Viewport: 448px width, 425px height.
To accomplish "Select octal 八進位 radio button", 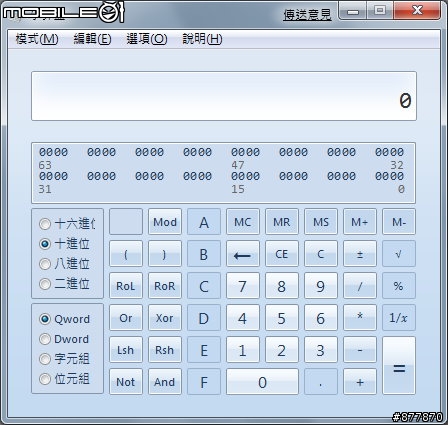I will (45, 264).
